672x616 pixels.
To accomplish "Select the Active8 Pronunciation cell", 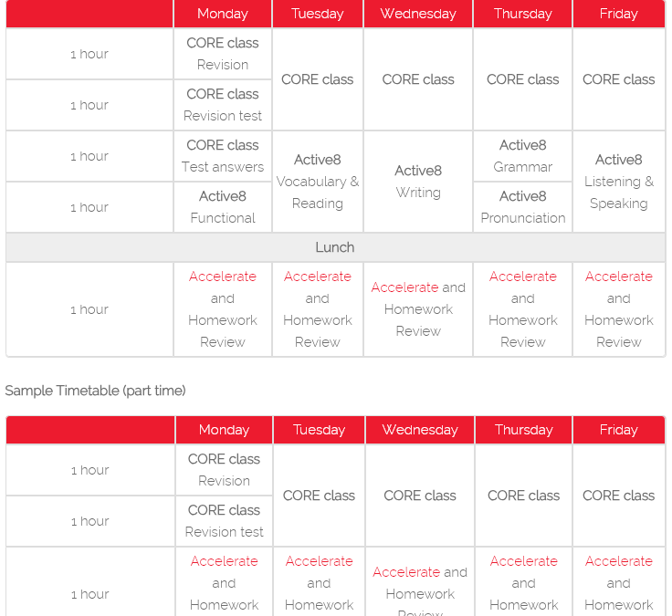I will pyautogui.click(x=522, y=207).
